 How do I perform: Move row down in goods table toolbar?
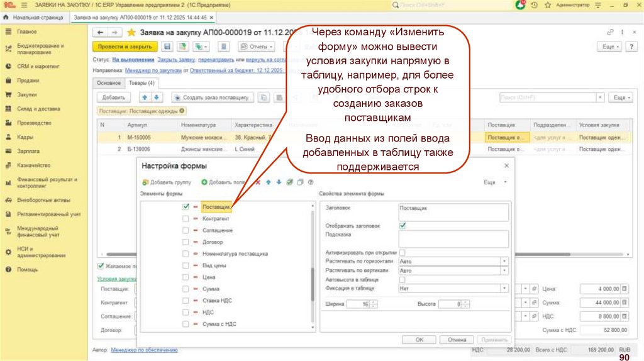[157, 97]
